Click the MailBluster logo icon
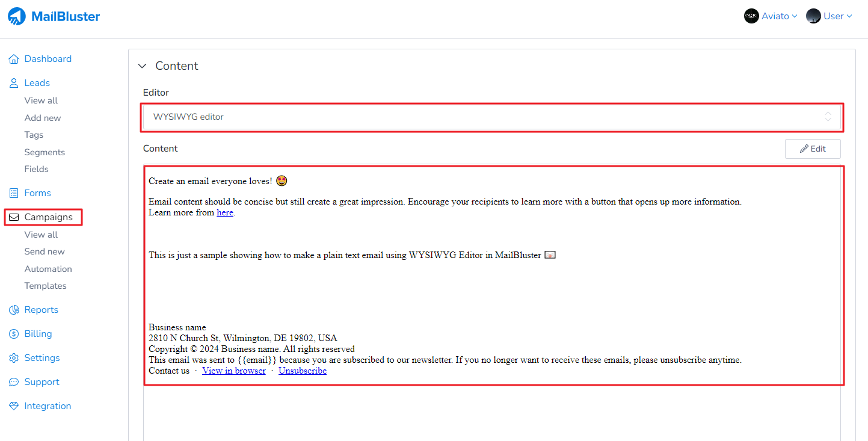Viewport: 868px width, 441px height. click(17, 16)
